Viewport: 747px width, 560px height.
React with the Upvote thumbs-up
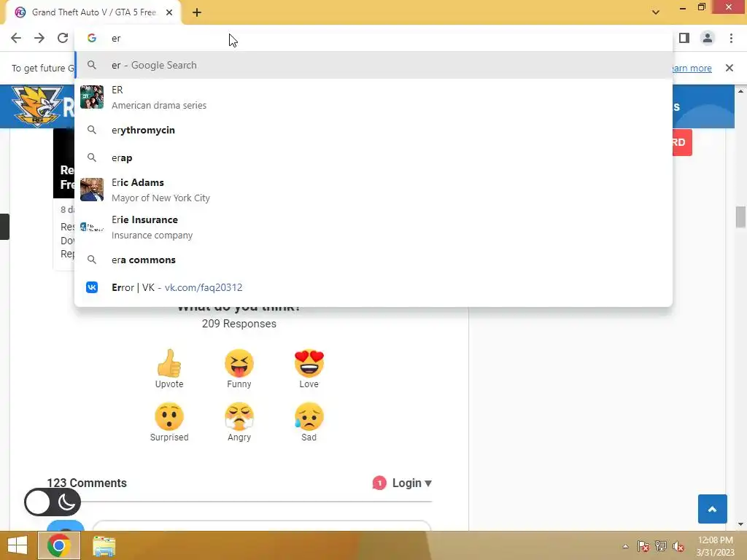point(169,369)
